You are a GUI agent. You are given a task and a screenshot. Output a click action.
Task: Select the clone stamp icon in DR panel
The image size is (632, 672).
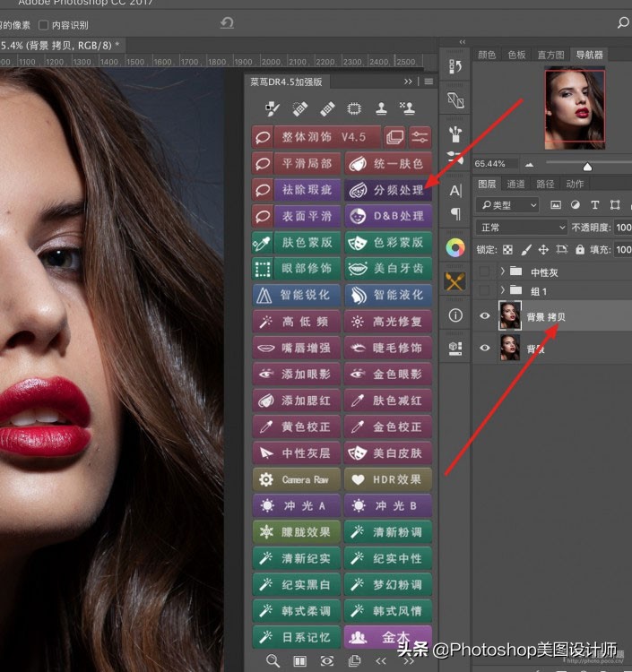tap(381, 108)
